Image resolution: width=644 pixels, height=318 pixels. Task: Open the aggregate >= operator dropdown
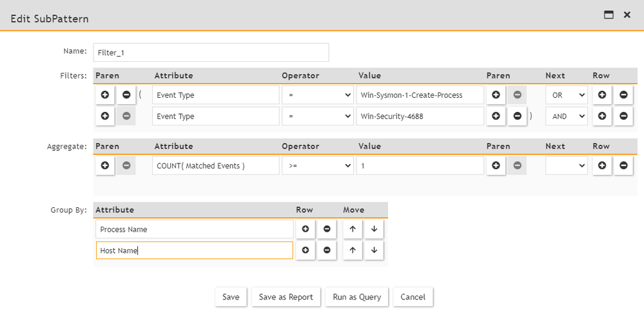click(x=317, y=166)
